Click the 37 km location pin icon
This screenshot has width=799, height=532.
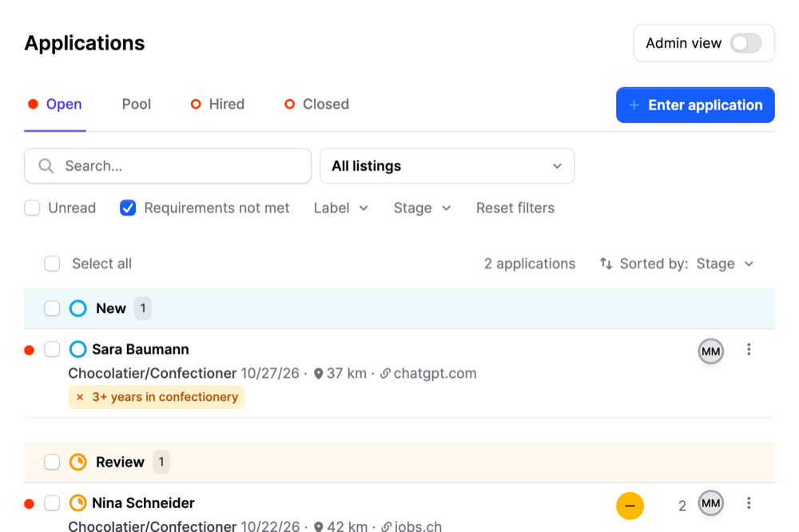pyautogui.click(x=319, y=374)
